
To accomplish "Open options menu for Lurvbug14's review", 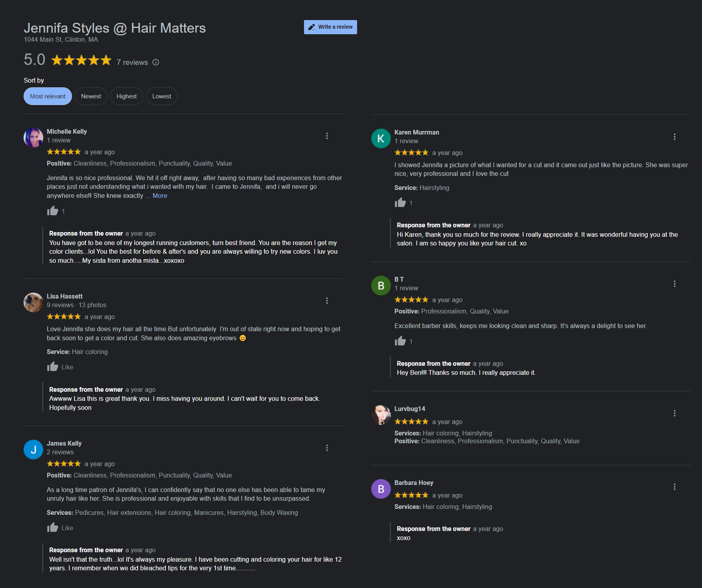I will coord(674,413).
